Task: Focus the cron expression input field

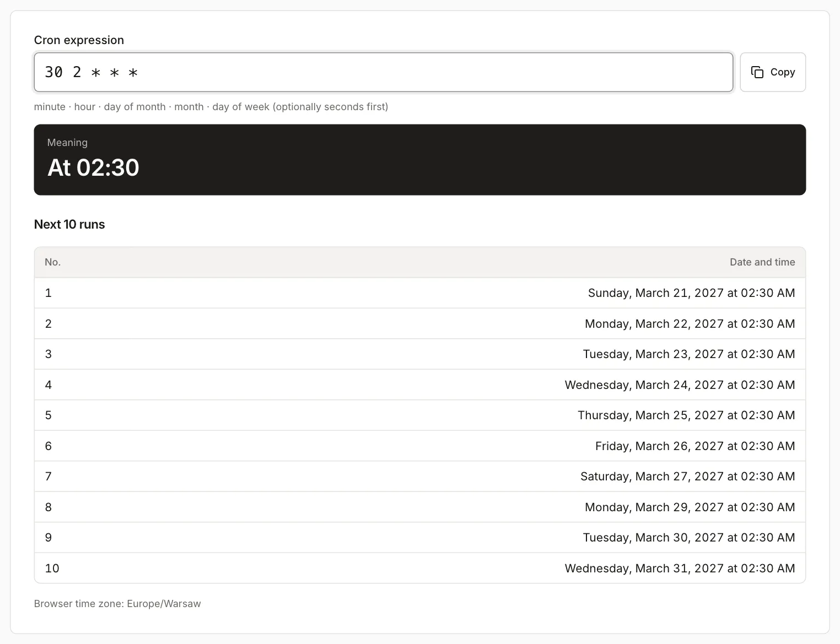Action: [x=384, y=72]
